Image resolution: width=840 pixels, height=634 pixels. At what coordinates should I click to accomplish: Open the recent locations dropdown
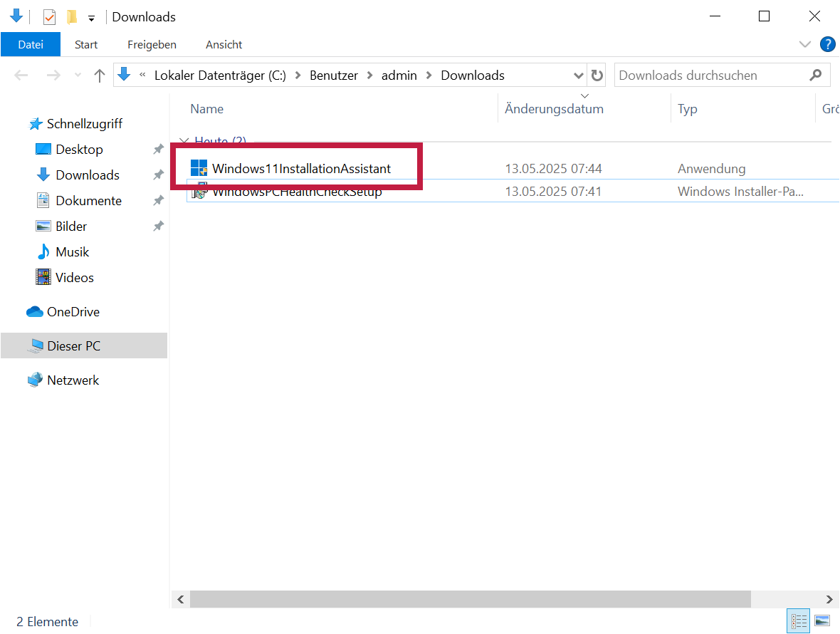[78, 75]
